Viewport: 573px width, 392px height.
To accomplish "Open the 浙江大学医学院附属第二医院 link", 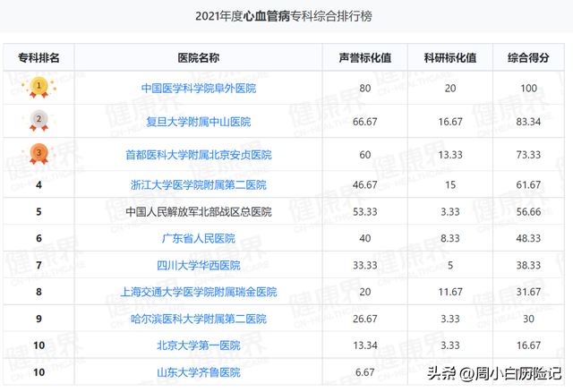I will click(199, 185).
